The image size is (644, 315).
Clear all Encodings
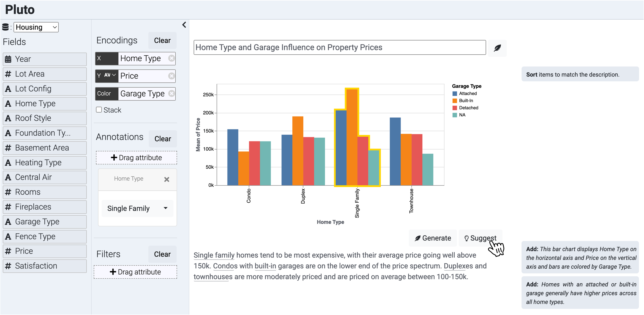click(x=162, y=40)
